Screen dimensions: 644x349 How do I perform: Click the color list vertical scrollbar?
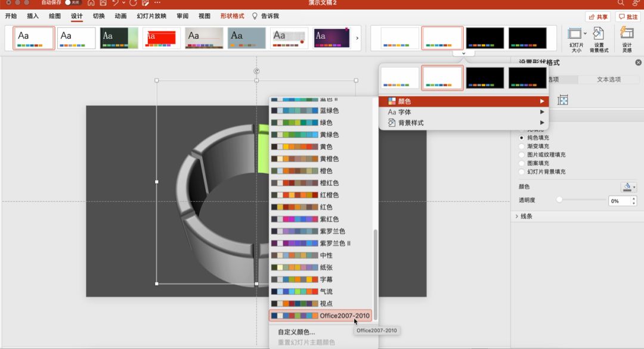pyautogui.click(x=375, y=275)
